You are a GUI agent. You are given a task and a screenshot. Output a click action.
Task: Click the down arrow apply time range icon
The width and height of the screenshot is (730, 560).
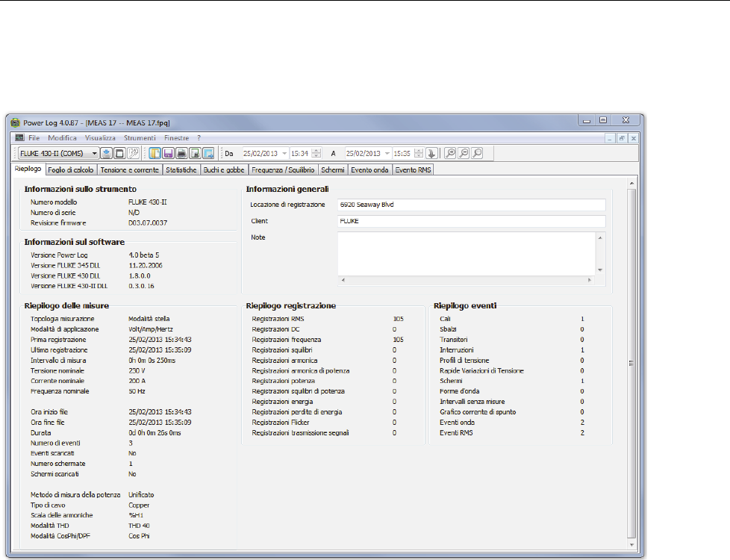point(431,153)
